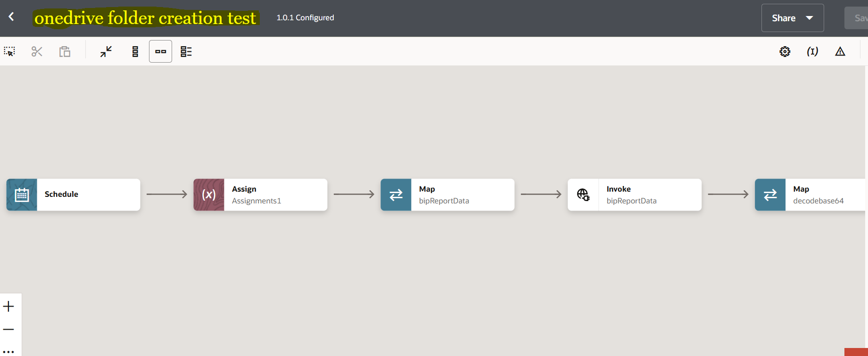Open the Share dropdown button
The height and width of the screenshot is (356, 868).
(793, 18)
